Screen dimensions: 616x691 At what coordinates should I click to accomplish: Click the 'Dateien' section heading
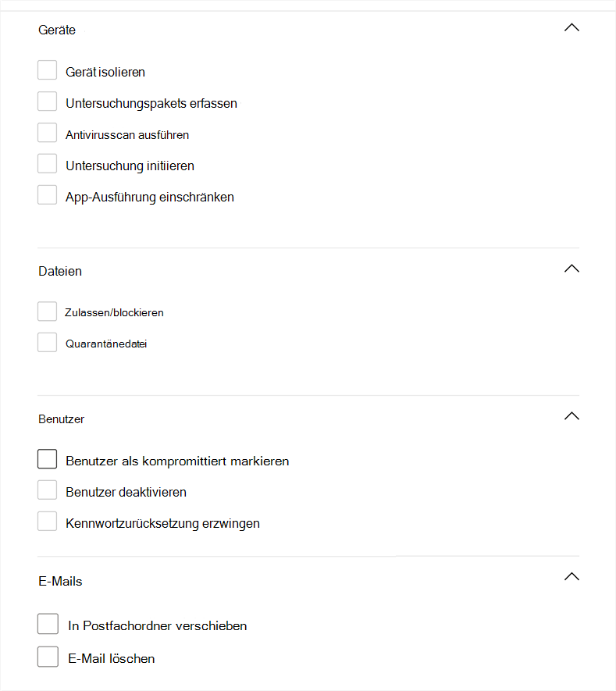(x=60, y=271)
